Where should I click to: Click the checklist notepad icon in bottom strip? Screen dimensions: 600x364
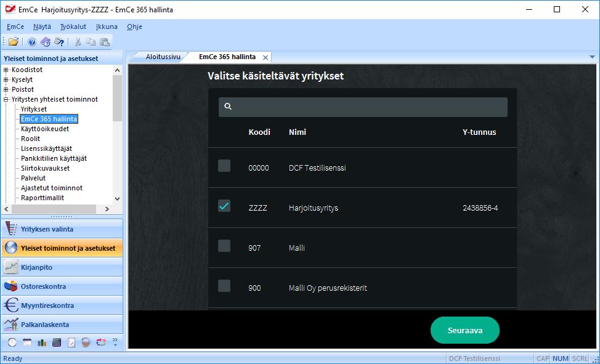71,342
